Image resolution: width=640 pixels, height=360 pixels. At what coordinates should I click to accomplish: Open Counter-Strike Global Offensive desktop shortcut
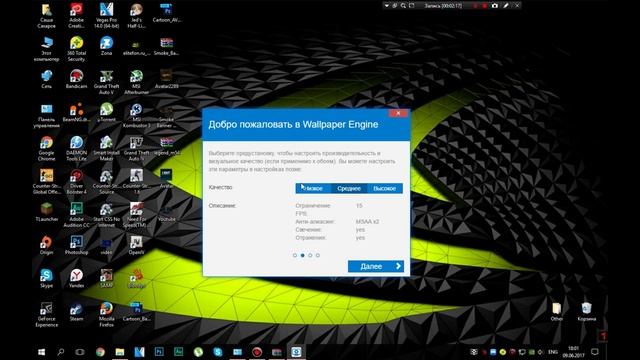click(47, 182)
